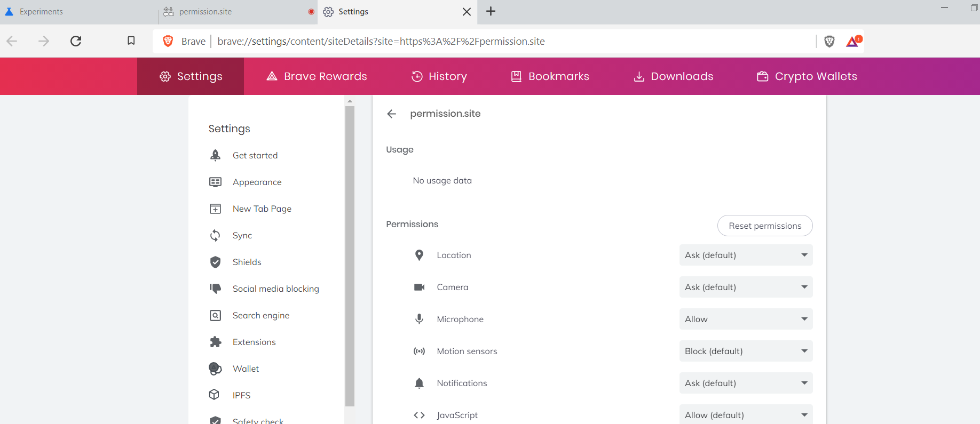This screenshot has width=980, height=424.
Task: Click the New Tab Page sidebar icon
Action: [x=215, y=209]
